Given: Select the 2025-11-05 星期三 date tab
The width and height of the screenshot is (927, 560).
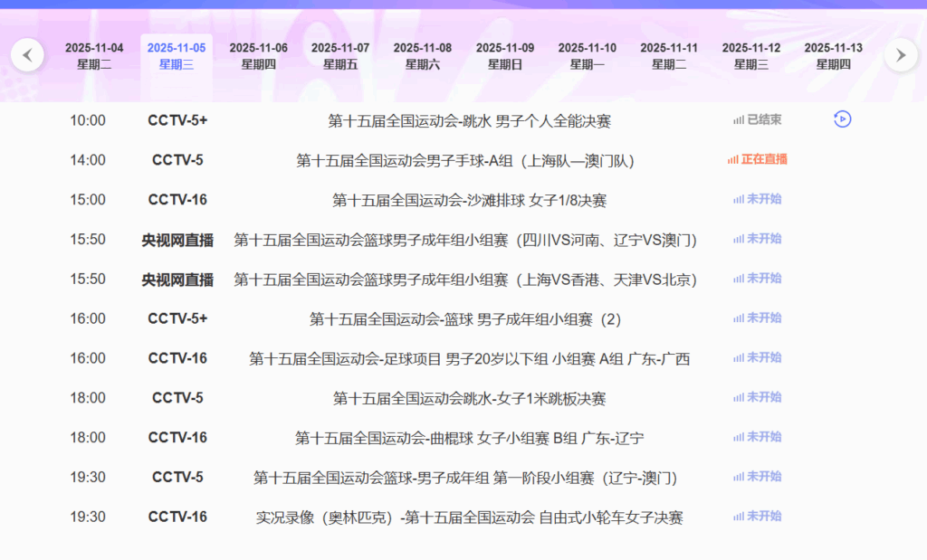Looking at the screenshot, I should (177, 56).
